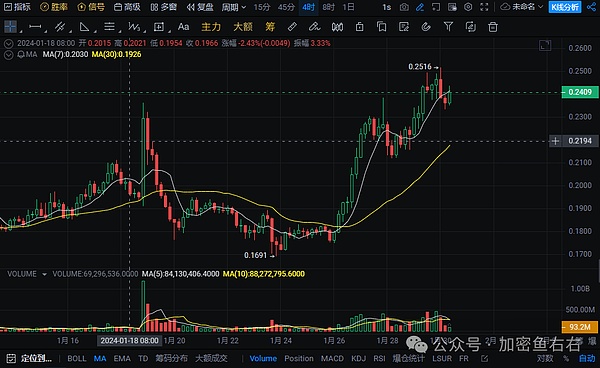Image resolution: width=600 pixels, height=368 pixels.
Task: Enable 对数 logarithmic price scale
Action: tap(545, 358)
